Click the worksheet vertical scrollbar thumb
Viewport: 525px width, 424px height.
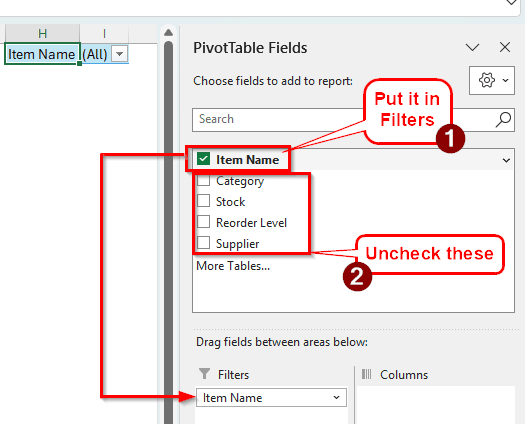click(x=168, y=231)
